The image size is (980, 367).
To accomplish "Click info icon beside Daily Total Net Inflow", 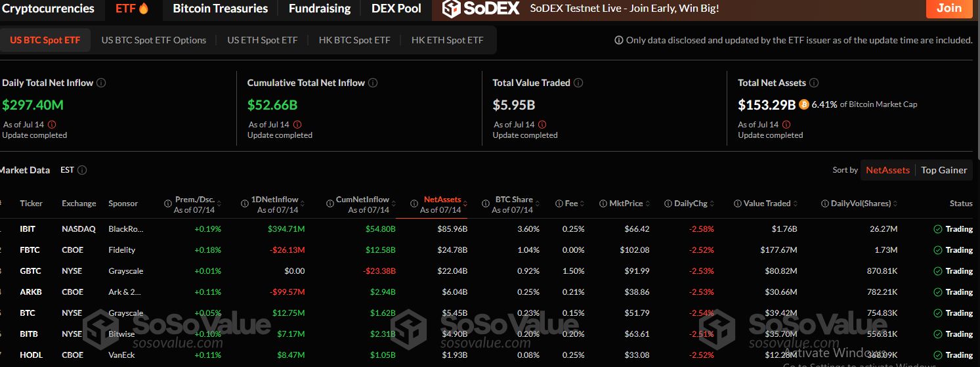I will (x=101, y=83).
